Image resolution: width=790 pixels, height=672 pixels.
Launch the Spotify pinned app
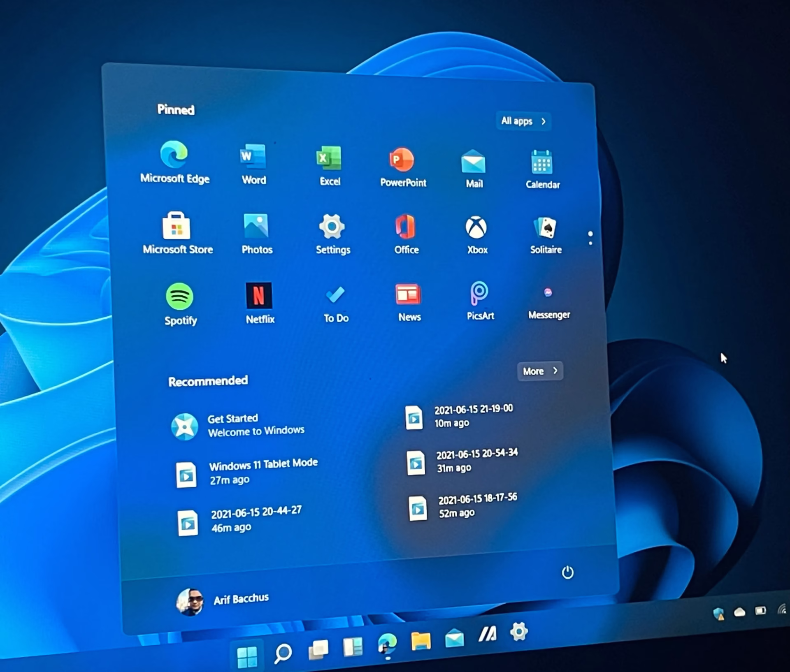[179, 297]
